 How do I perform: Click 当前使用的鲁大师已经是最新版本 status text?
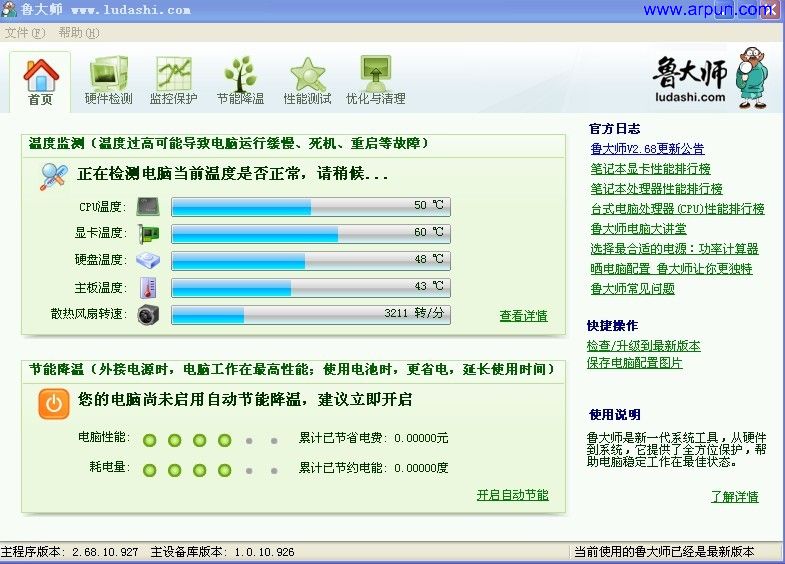pyautogui.click(x=664, y=552)
